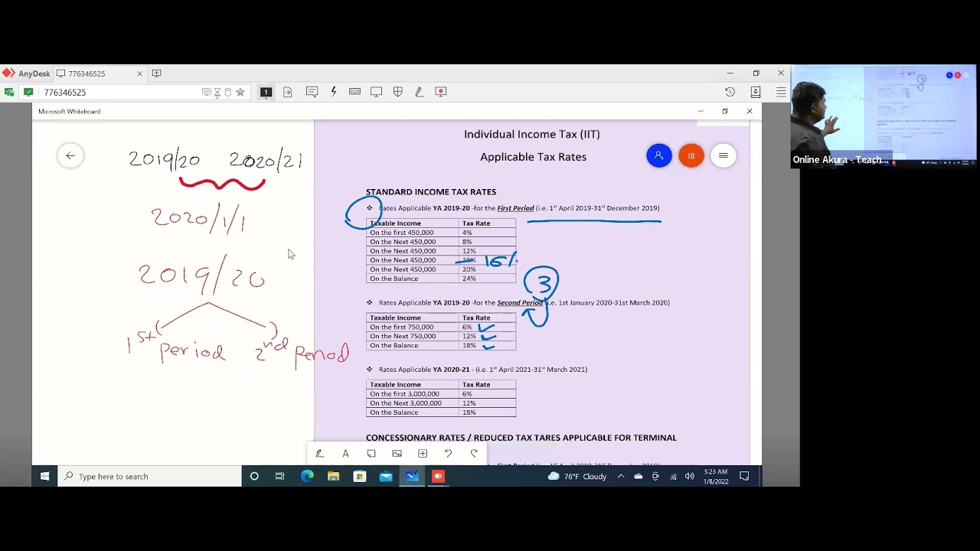Viewport: 980px width, 551px height.
Task: Expand hidden system tray icons
Action: tap(621, 476)
